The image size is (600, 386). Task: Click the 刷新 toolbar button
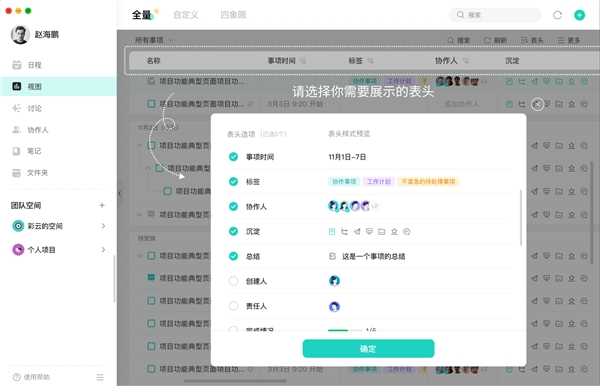pos(495,40)
